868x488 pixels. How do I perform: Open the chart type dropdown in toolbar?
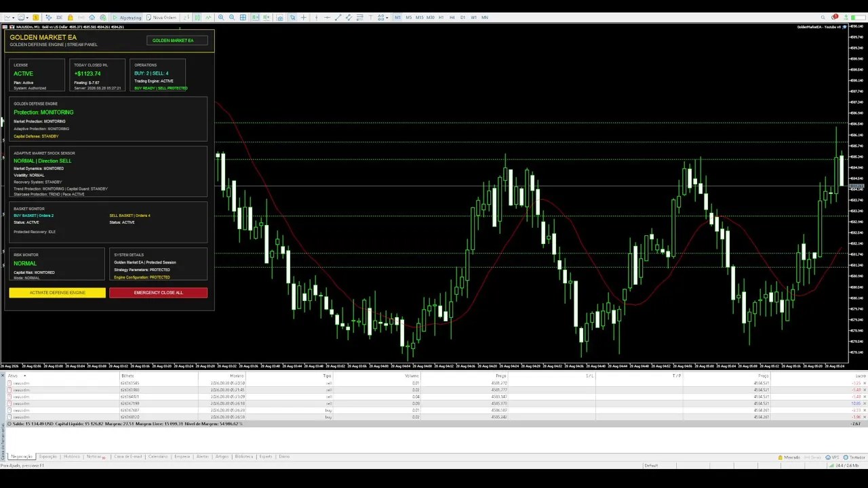9,18
